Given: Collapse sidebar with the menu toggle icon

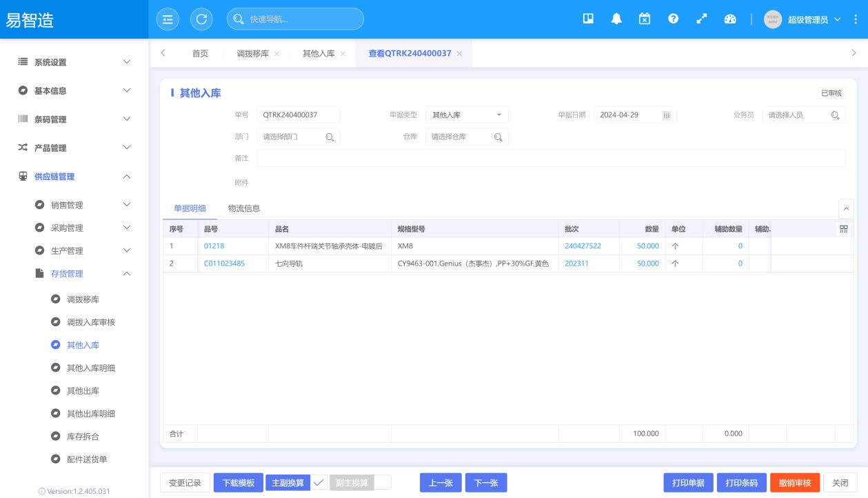Looking at the screenshot, I should 168,19.
